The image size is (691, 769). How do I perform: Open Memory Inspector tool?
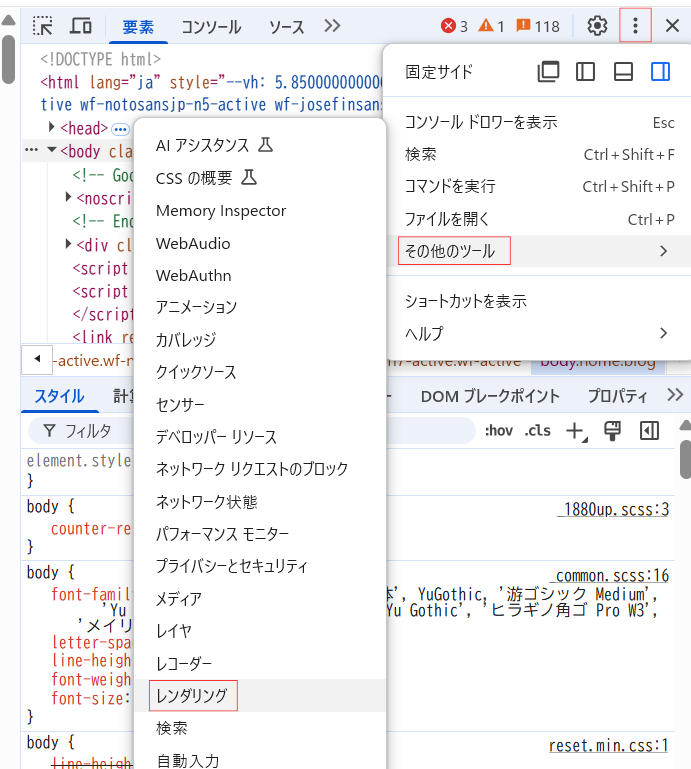[260, 210]
